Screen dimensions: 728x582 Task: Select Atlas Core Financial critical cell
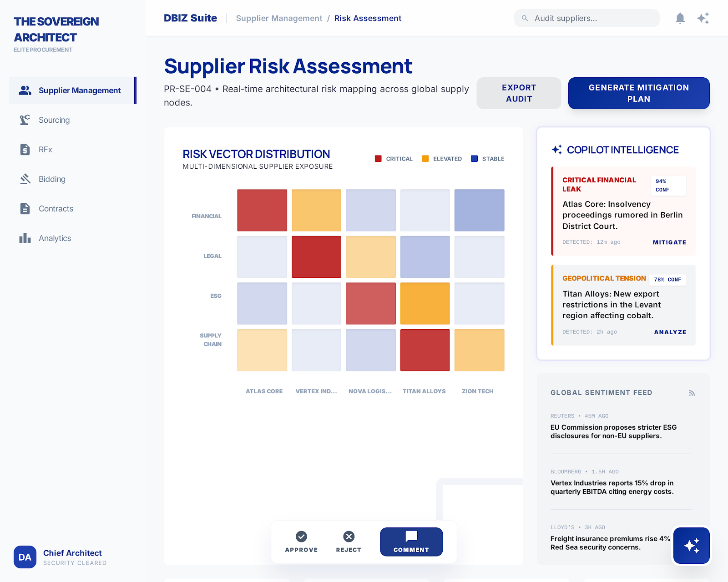click(262, 210)
